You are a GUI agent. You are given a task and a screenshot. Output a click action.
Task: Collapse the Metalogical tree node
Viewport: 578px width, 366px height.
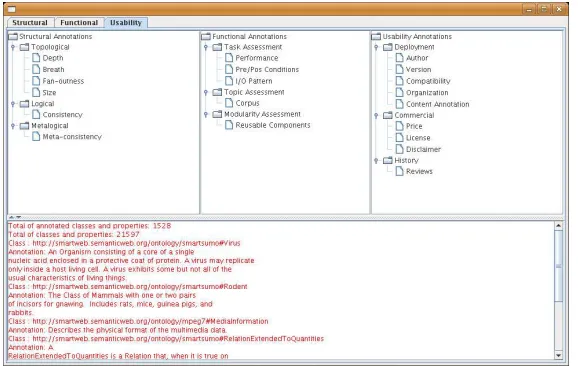[13, 126]
